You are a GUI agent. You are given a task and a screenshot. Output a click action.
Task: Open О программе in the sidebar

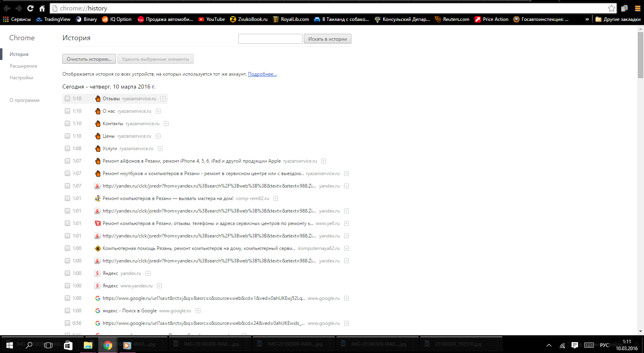pyautogui.click(x=25, y=100)
